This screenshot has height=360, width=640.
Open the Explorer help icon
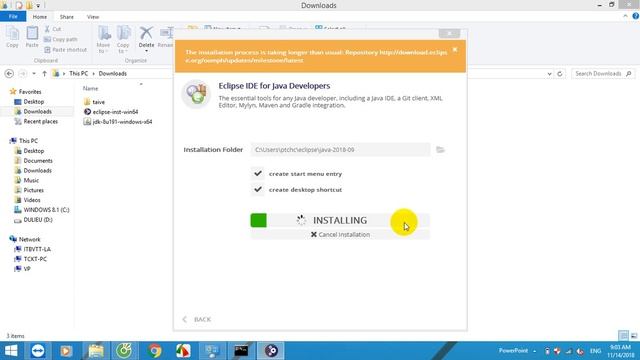click(636, 16)
